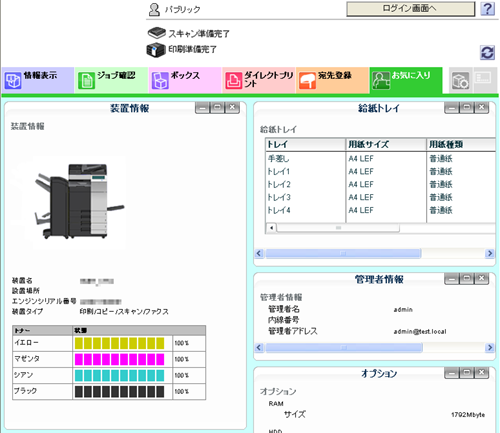Switch to the ジョブ確認 tab
The width and height of the screenshot is (500, 433).
point(111,80)
